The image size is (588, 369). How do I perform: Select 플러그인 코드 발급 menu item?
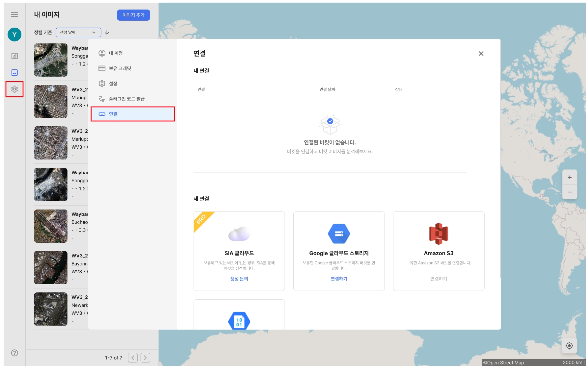tap(126, 99)
